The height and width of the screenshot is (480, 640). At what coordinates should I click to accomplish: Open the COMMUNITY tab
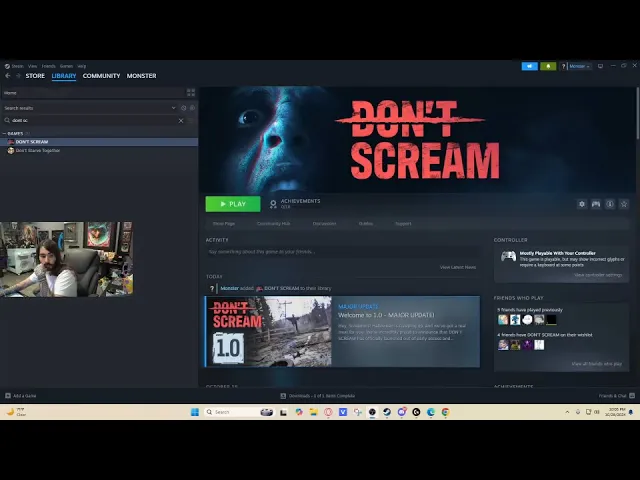click(101, 76)
